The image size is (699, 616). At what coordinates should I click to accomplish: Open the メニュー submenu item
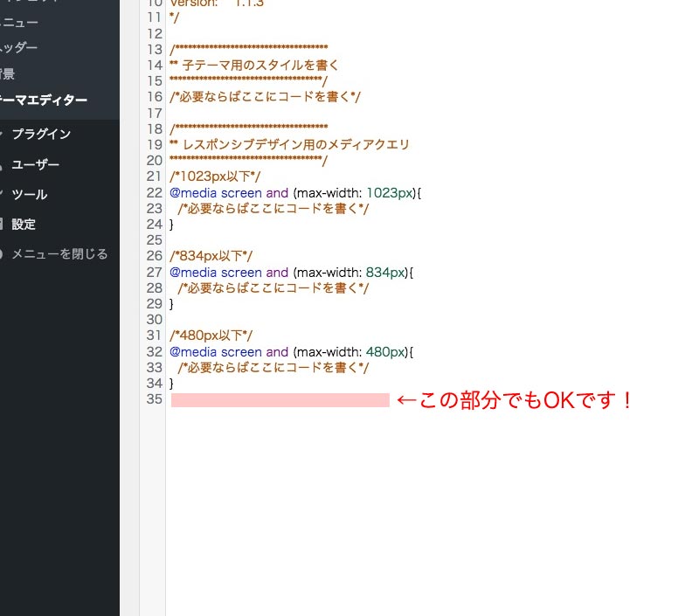19,22
